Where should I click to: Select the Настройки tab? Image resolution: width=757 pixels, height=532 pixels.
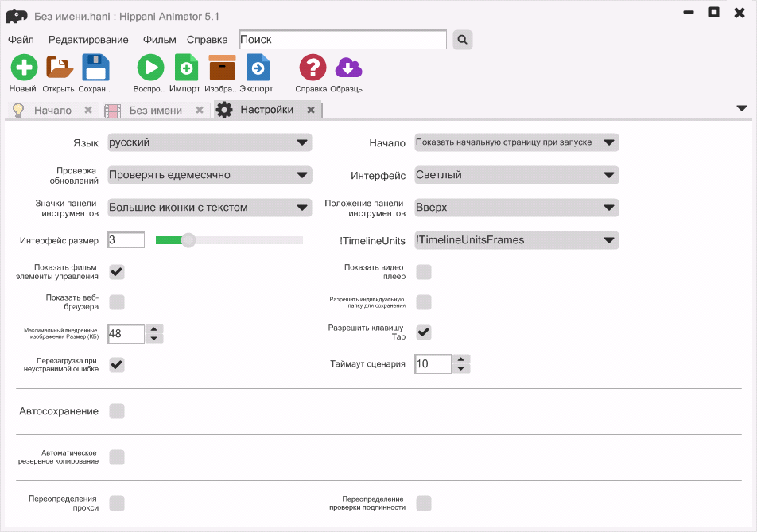(267, 110)
